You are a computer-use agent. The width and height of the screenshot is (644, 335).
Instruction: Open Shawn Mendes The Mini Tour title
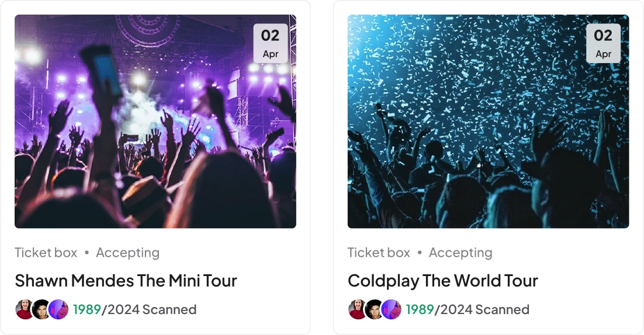click(x=126, y=281)
